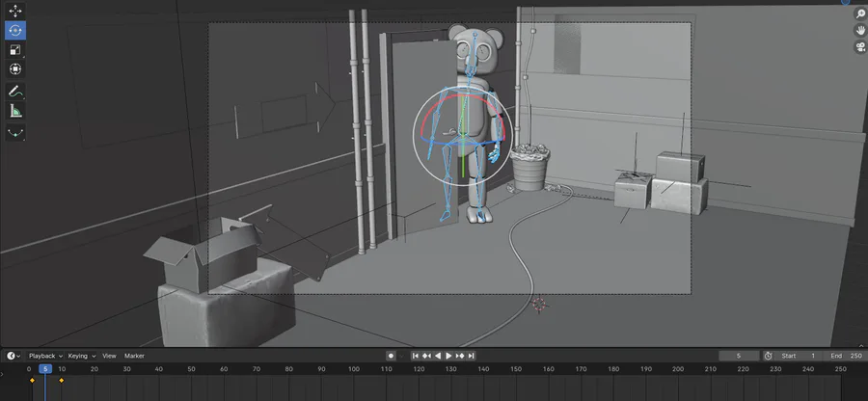This screenshot has height=401, width=868.
Task: Click the blue rotation gizmo ring
Action: (462, 145)
